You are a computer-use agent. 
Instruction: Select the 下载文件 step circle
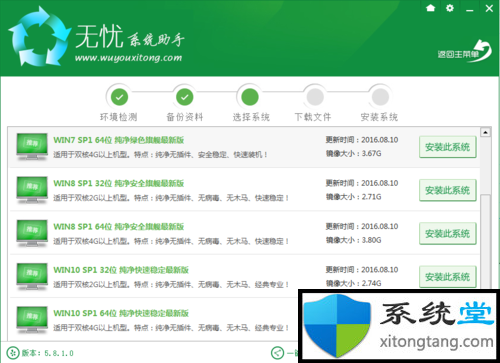click(x=315, y=97)
